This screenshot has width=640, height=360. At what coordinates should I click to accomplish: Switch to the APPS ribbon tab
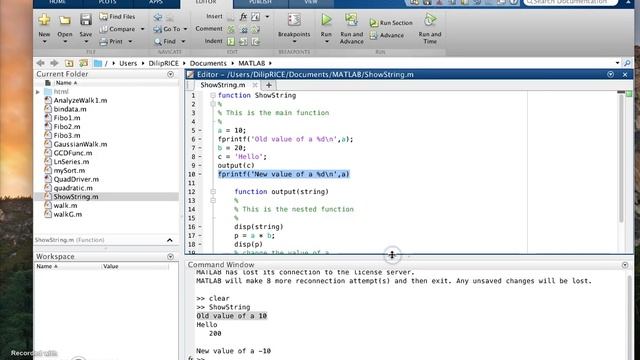156,2
